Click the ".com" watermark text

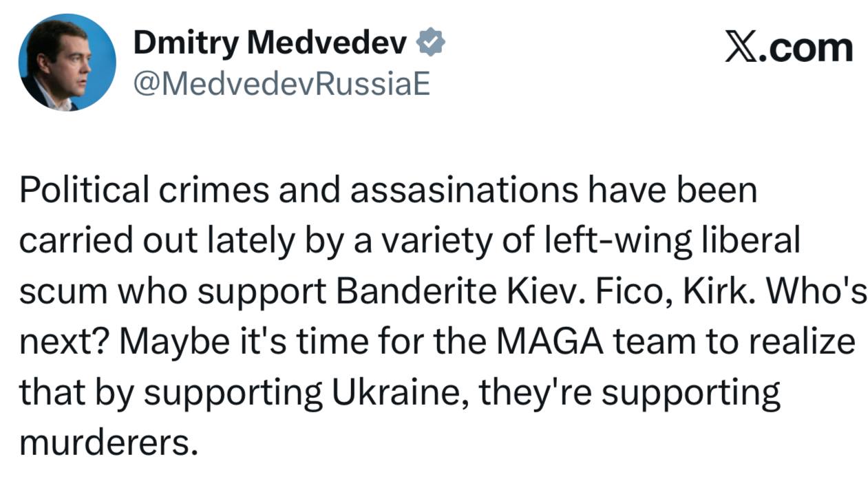[x=805, y=47]
